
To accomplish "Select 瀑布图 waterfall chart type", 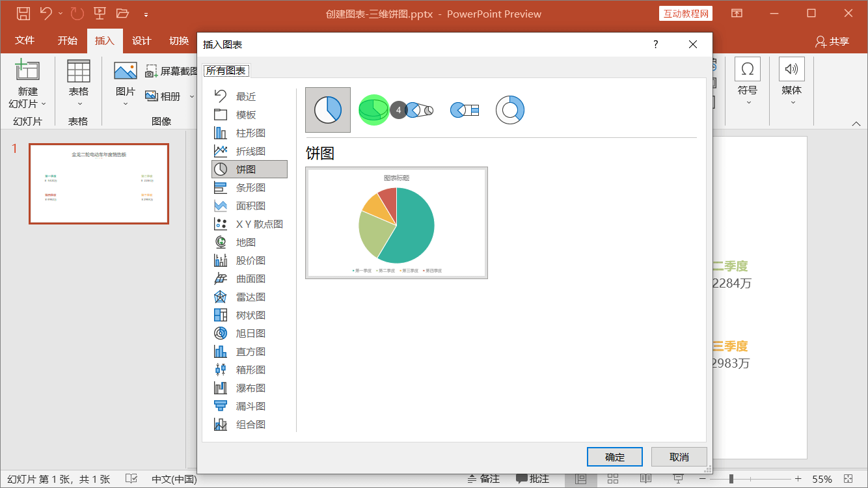I will click(249, 388).
